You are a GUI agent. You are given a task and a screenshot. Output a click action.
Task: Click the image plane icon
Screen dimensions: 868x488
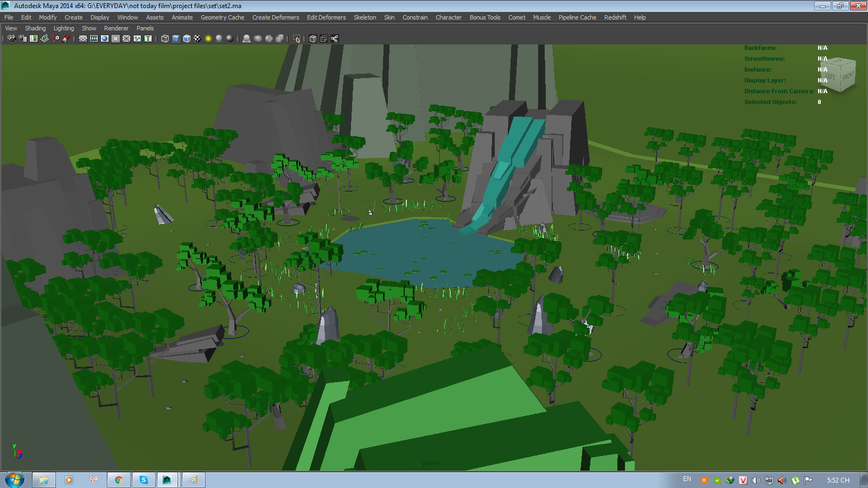[45, 38]
